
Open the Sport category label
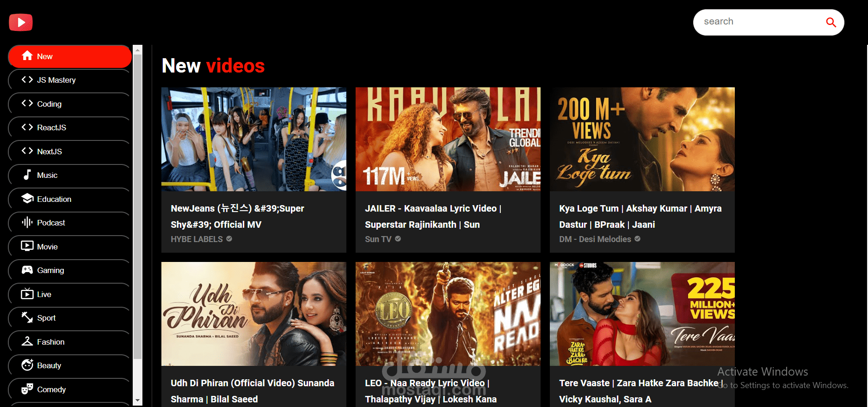(x=46, y=318)
